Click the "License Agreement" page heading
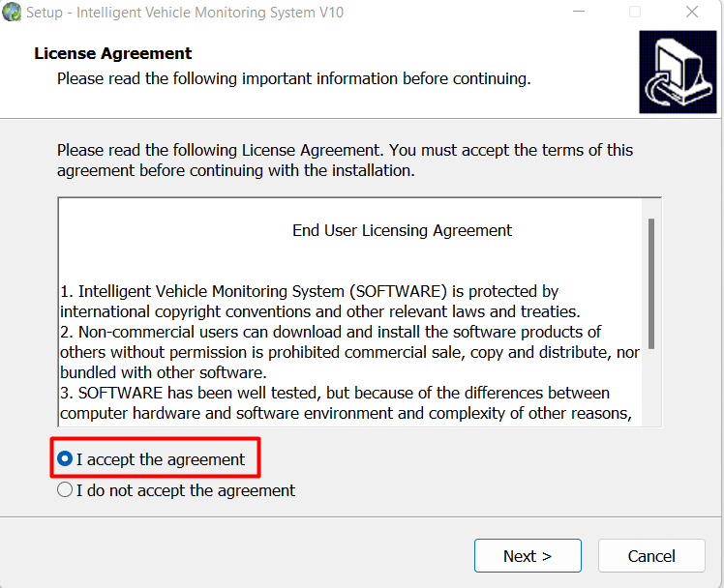 (x=112, y=53)
